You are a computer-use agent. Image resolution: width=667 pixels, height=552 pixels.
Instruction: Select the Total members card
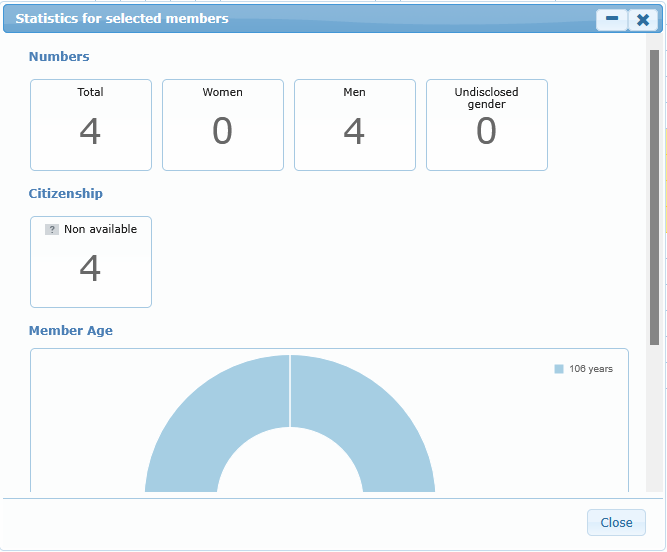coord(91,125)
